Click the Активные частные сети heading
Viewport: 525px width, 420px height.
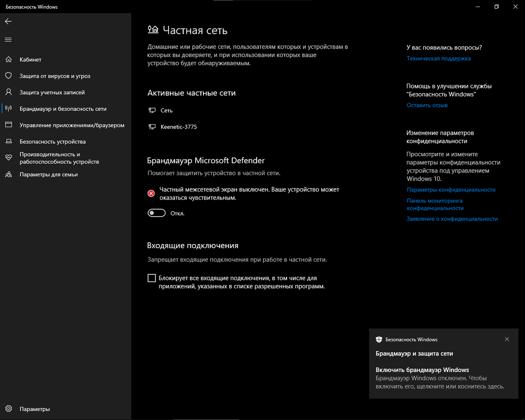[192, 93]
